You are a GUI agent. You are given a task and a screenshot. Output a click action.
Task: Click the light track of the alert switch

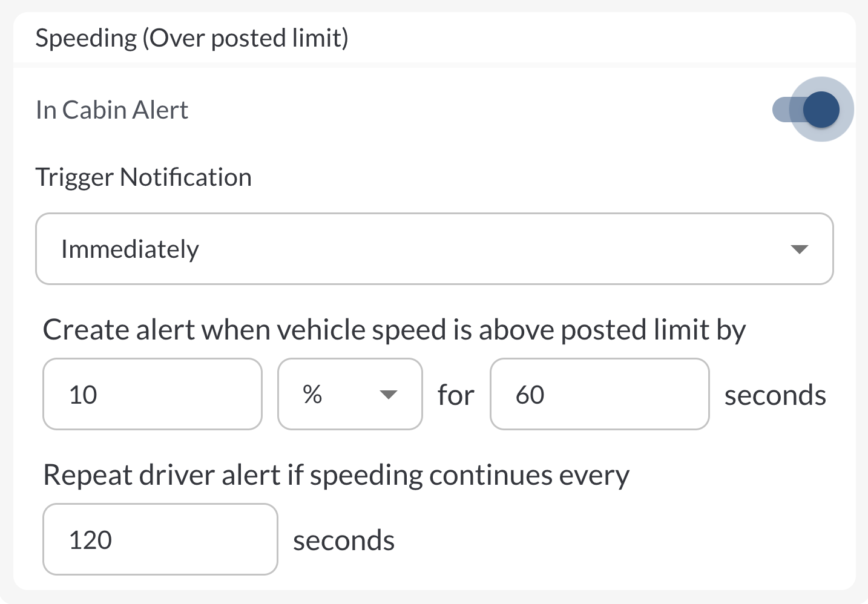783,110
